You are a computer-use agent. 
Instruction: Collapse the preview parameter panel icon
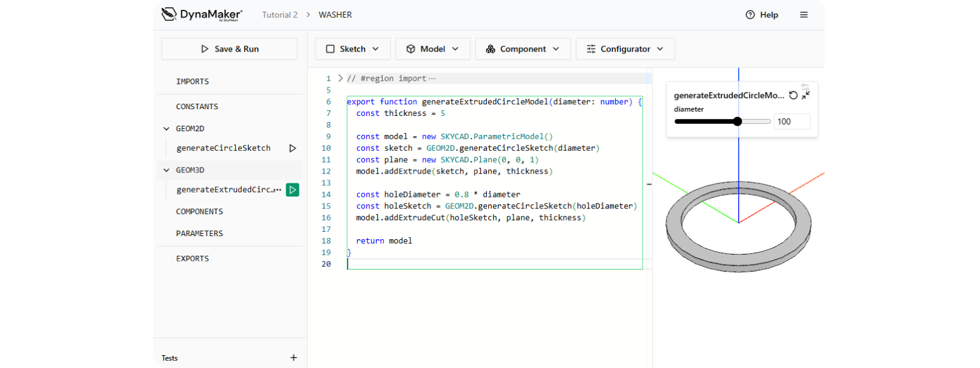tap(806, 96)
